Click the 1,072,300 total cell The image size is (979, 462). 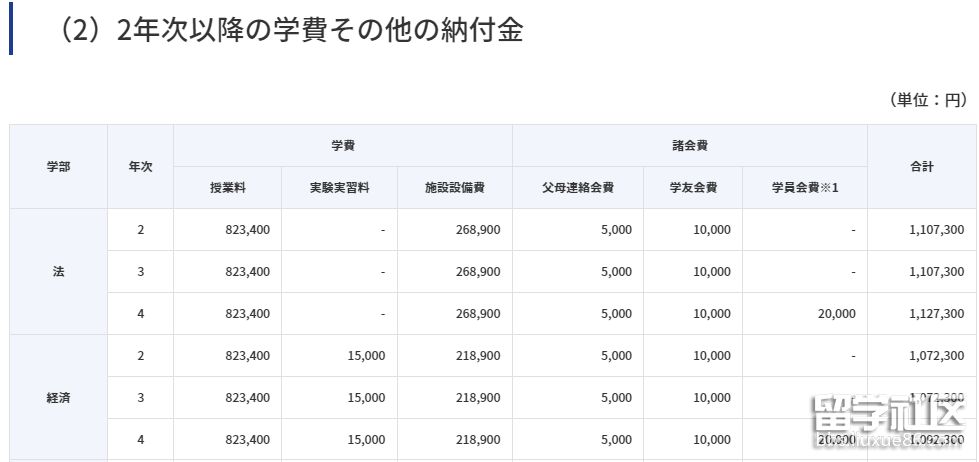[x=938, y=356]
